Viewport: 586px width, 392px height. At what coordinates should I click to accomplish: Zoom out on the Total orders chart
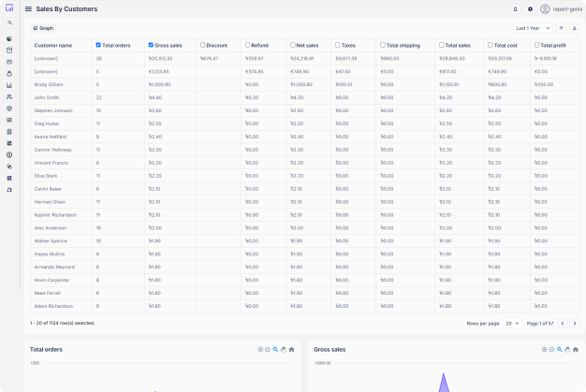(268, 350)
